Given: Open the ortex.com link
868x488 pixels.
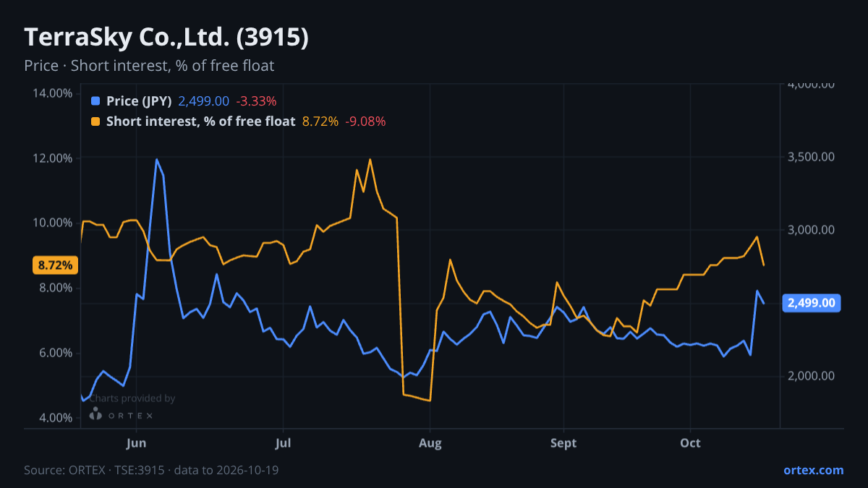Looking at the screenshot, I should pyautogui.click(x=813, y=470).
